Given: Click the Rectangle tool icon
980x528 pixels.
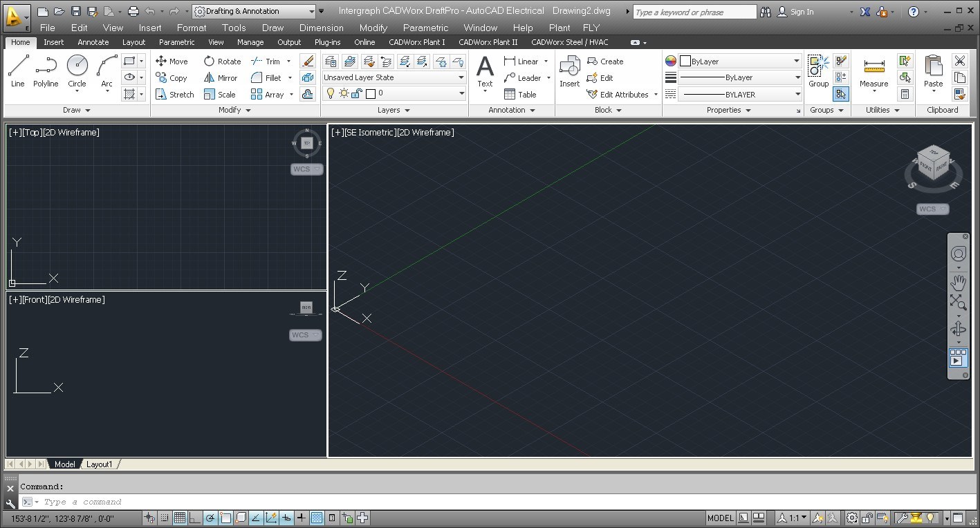Looking at the screenshot, I should (129, 61).
